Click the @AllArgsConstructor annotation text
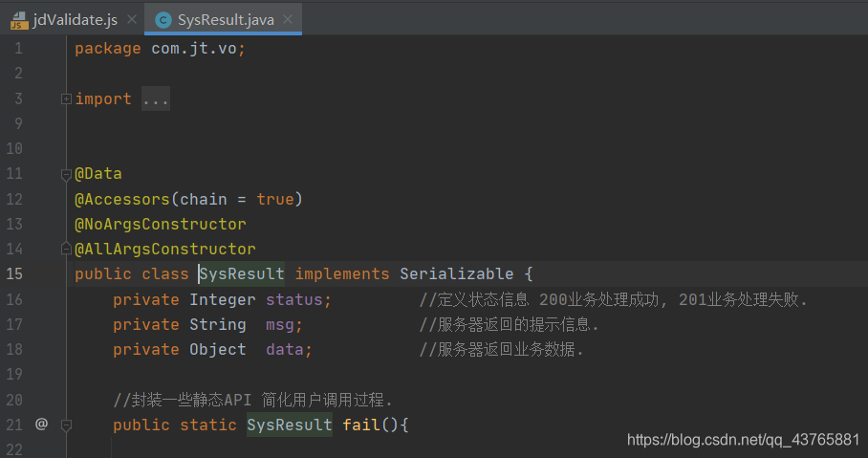868x458 pixels. (x=165, y=250)
